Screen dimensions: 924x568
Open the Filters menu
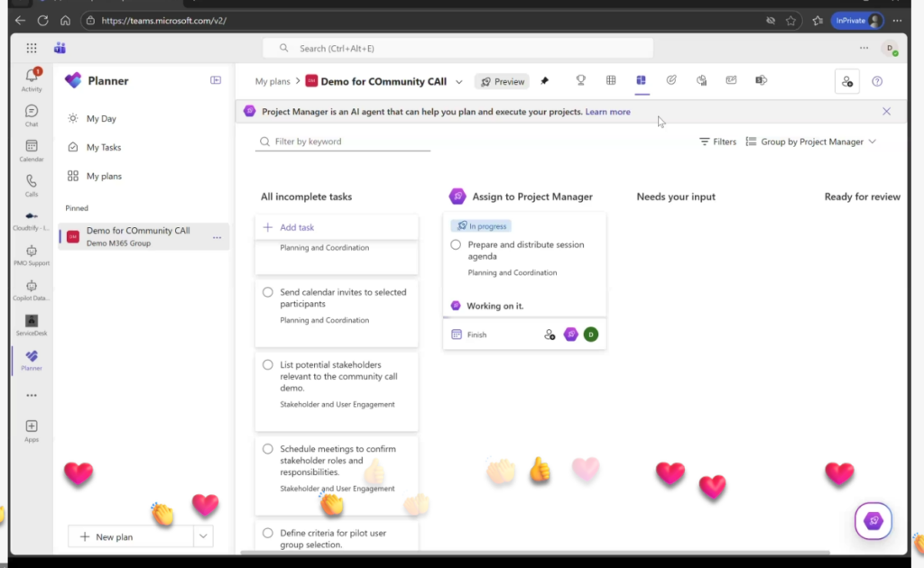[x=717, y=142]
